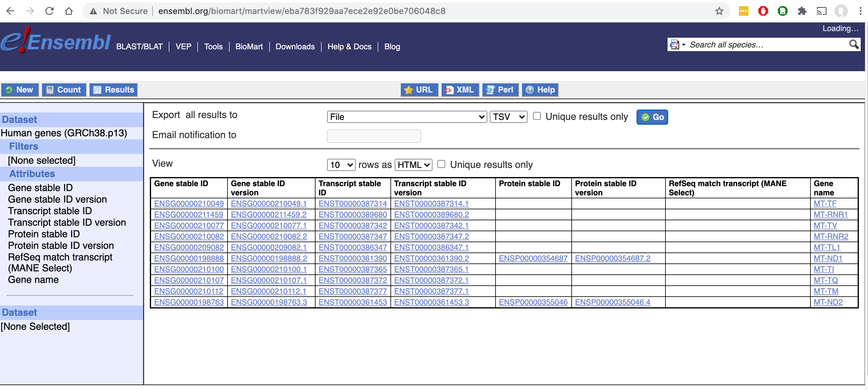Open the top Dataset section in the sidebar

(x=19, y=120)
